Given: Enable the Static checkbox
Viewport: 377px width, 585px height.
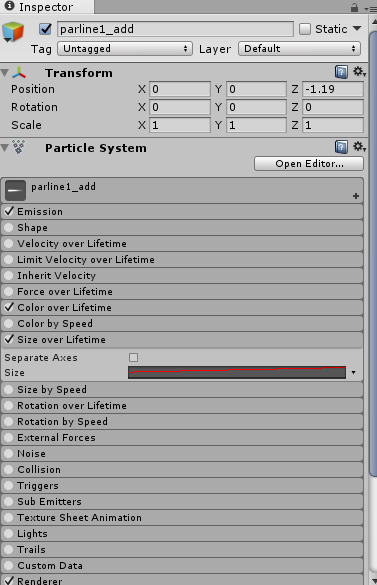Looking at the screenshot, I should pyautogui.click(x=305, y=29).
